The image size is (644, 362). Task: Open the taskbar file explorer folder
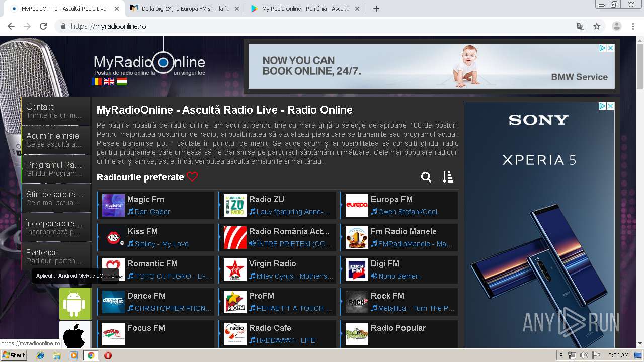[x=57, y=355]
